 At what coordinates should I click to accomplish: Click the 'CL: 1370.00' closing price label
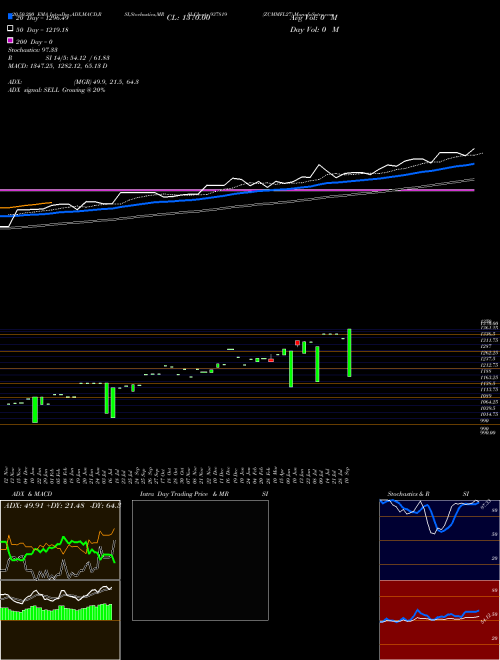[x=188, y=18]
